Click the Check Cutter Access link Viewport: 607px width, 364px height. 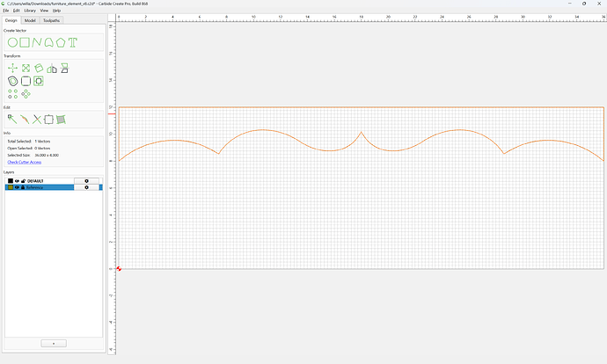tap(25, 162)
